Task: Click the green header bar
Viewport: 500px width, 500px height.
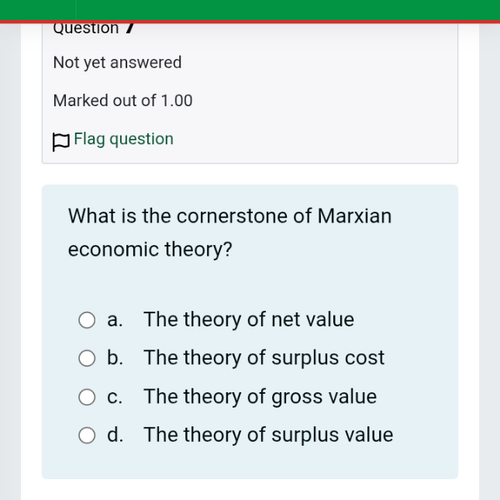Action: (250, 10)
